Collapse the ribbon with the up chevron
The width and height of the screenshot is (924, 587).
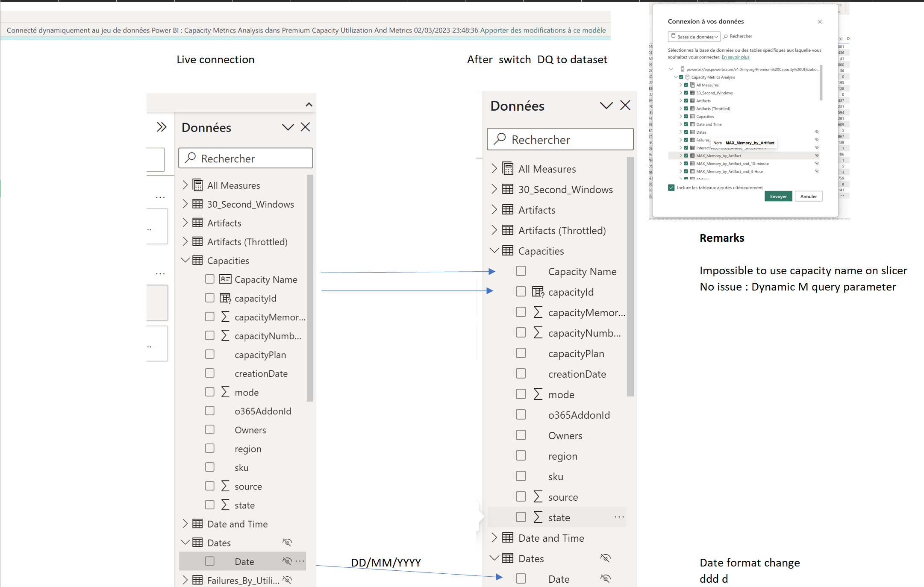tap(309, 105)
